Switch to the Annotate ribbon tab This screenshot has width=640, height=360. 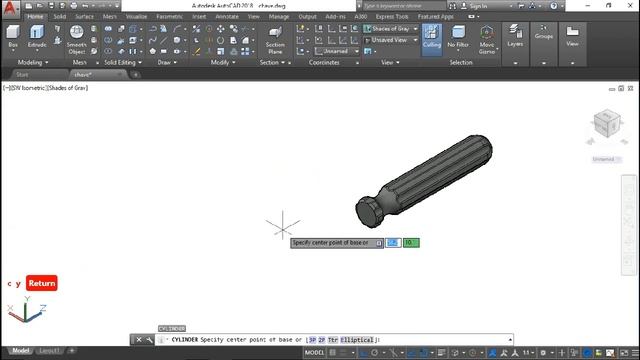click(x=227, y=16)
